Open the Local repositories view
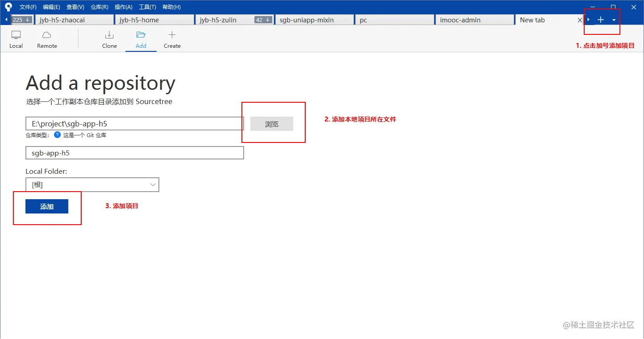Viewport: 644px width, 339px height. (x=16, y=40)
